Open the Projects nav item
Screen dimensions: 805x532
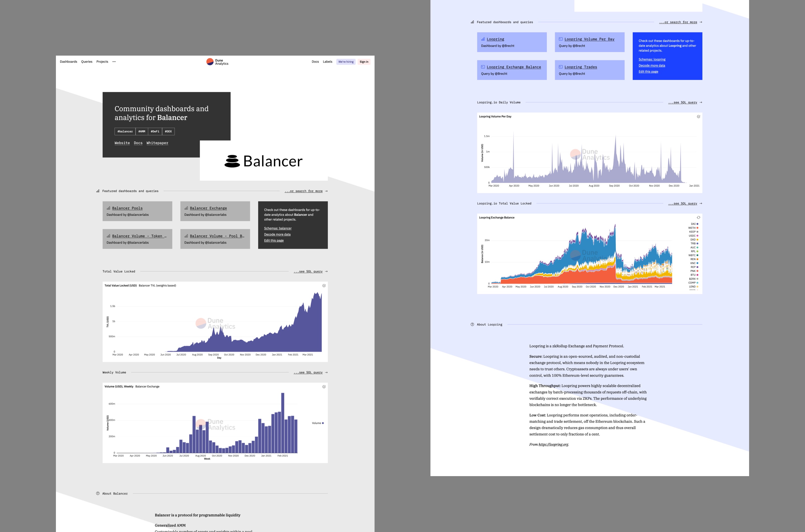tap(102, 62)
